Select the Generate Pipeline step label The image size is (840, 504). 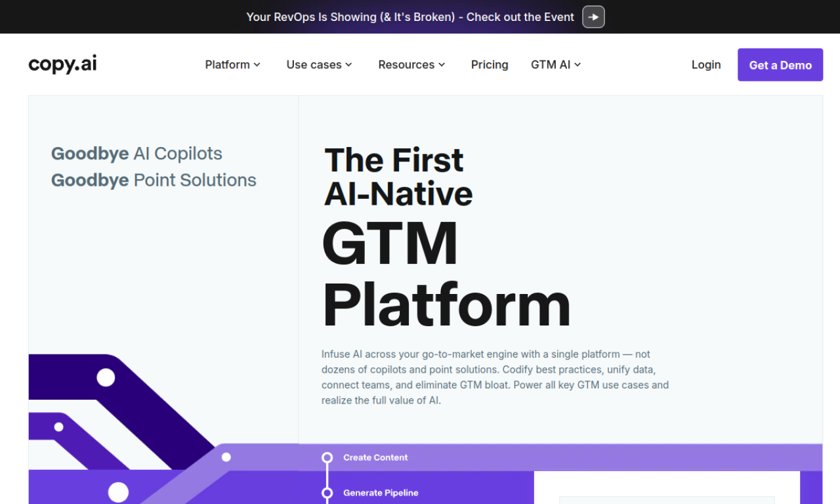coord(381,493)
